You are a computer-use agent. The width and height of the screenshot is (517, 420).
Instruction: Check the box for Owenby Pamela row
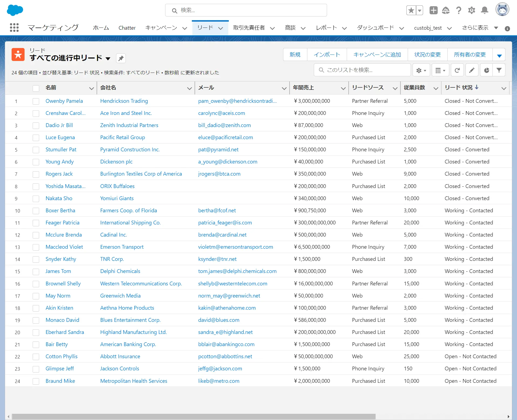point(36,101)
